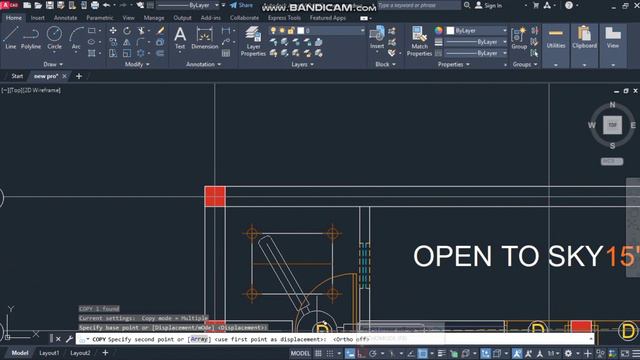Image resolution: width=640 pixels, height=360 pixels.
Task: Toggle Ortho mode in status bar
Action: [x=361, y=353]
